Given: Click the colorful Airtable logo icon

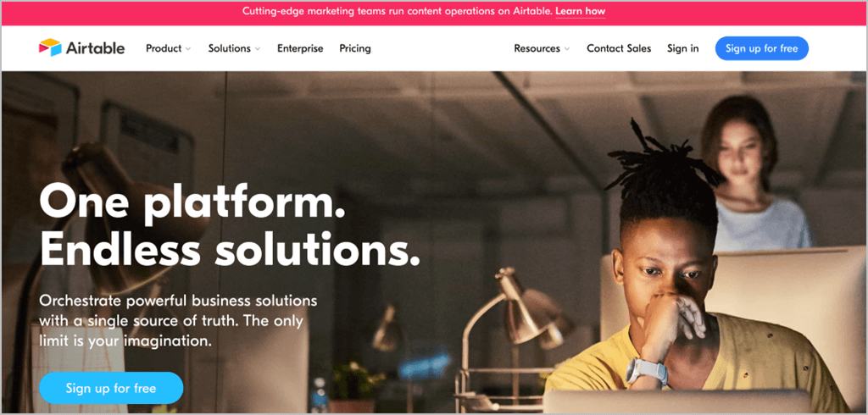Looking at the screenshot, I should 50,47.
